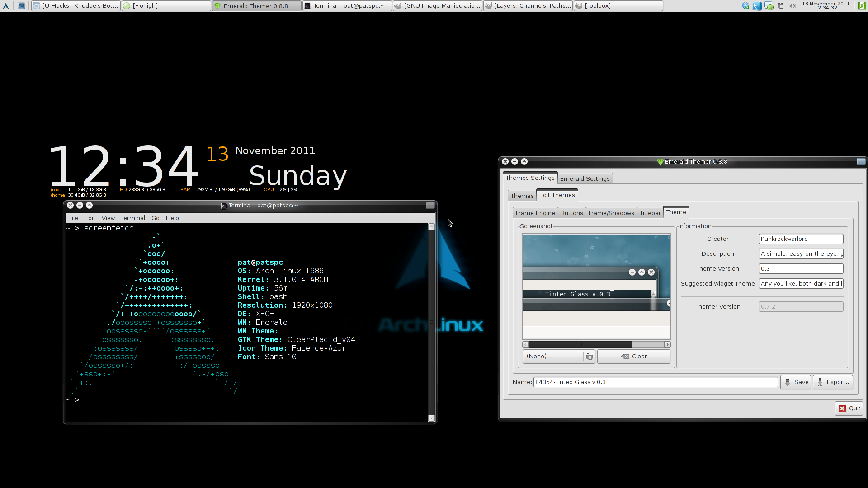The height and width of the screenshot is (488, 868).
Task: Open the Go menu in terminal
Action: pos(155,218)
